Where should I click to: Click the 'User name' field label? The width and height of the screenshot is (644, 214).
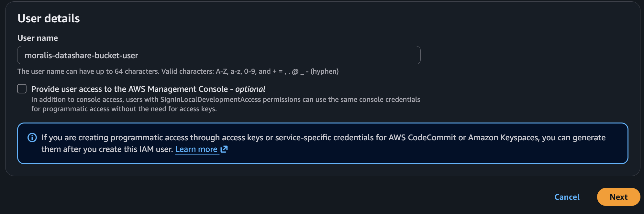click(x=38, y=38)
